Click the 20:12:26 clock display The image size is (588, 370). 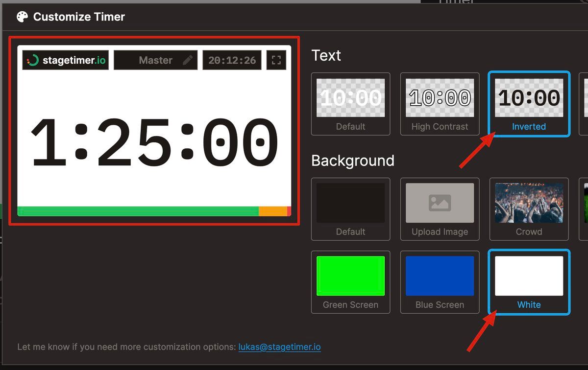[232, 60]
